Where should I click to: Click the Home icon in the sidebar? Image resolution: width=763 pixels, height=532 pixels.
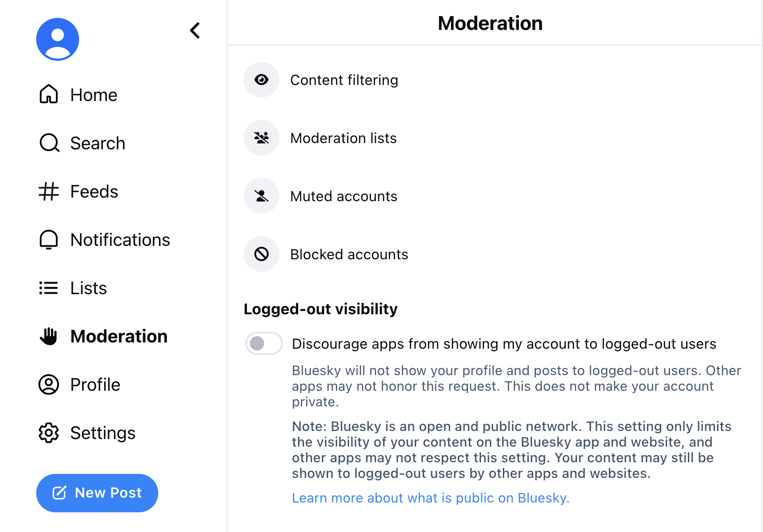(x=49, y=94)
